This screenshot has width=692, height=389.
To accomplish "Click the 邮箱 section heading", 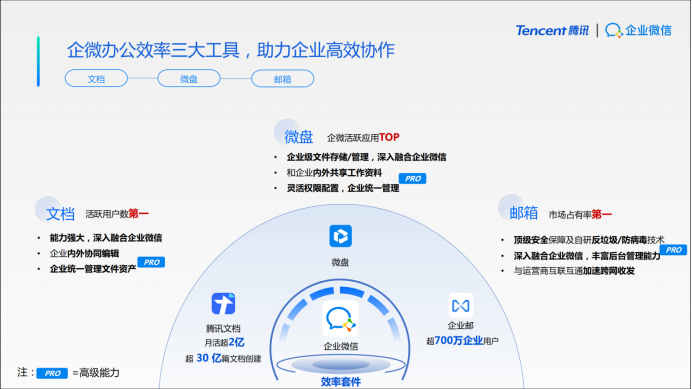I will point(523,213).
